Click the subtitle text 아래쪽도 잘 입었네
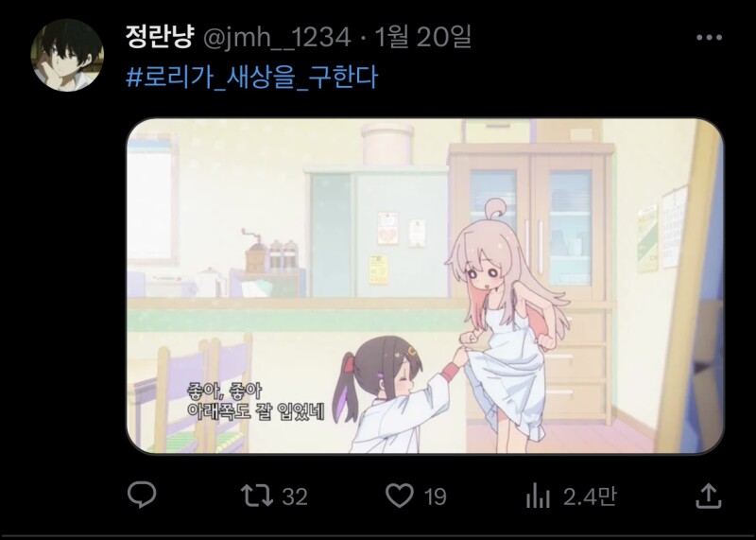Screen dimensions: 756x540 [x=255, y=411]
